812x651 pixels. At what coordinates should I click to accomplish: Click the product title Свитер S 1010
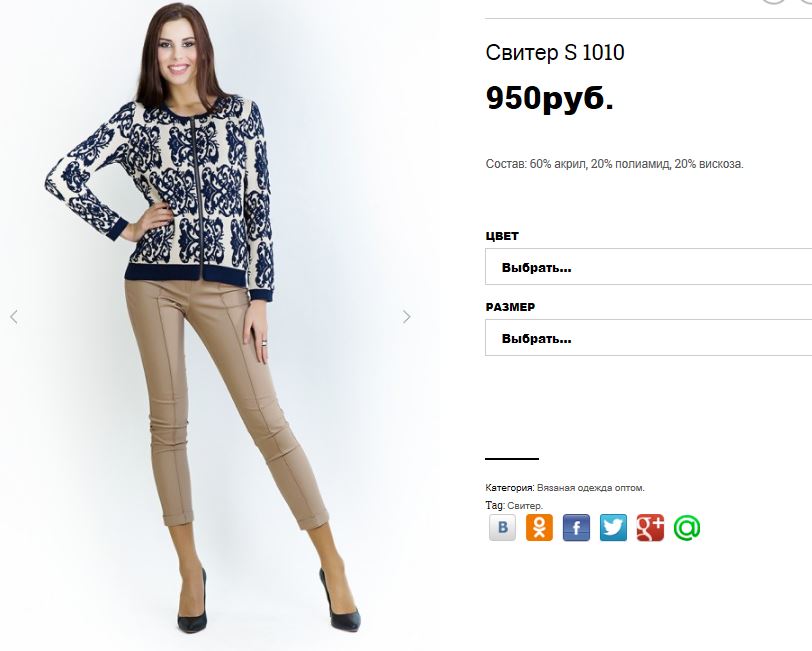click(555, 52)
